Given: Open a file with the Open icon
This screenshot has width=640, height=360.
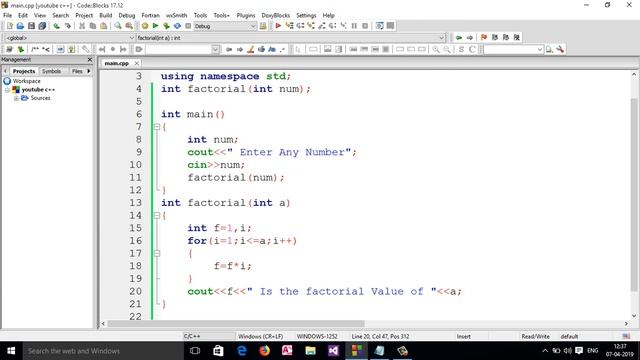Looking at the screenshot, I should click(20, 26).
